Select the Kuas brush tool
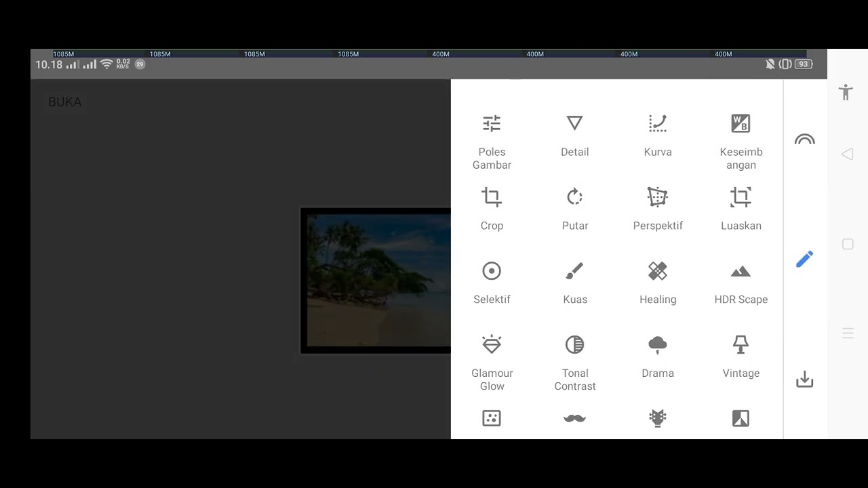 pos(575,283)
